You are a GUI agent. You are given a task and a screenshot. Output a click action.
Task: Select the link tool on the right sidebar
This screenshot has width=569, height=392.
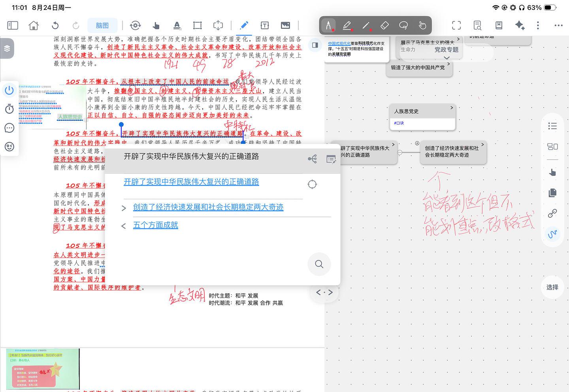552,213
